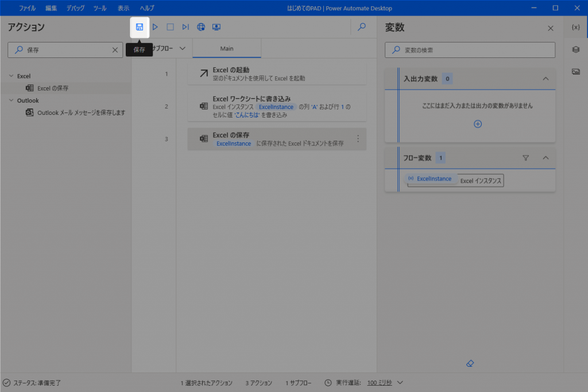This screenshot has width=588, height=392.
Task: Open the UI elements layers icon
Action: pyautogui.click(x=575, y=49)
